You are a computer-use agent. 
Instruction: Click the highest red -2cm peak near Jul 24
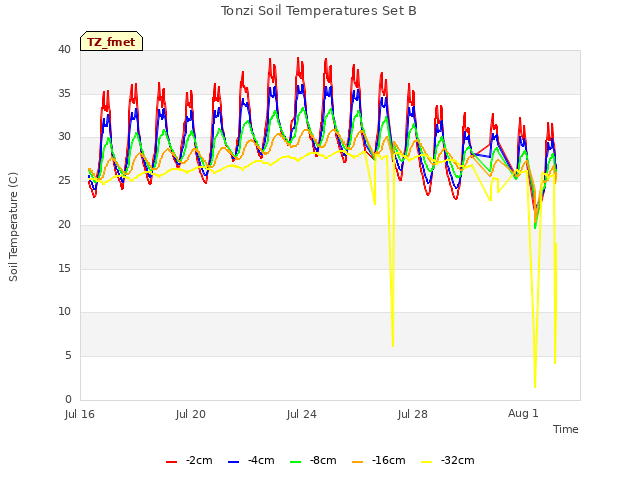(298, 58)
